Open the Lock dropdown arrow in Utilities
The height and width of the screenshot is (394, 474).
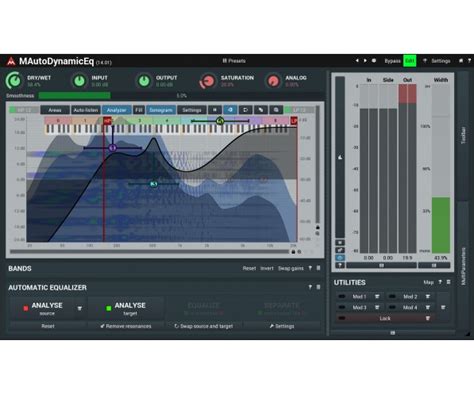coord(428,318)
